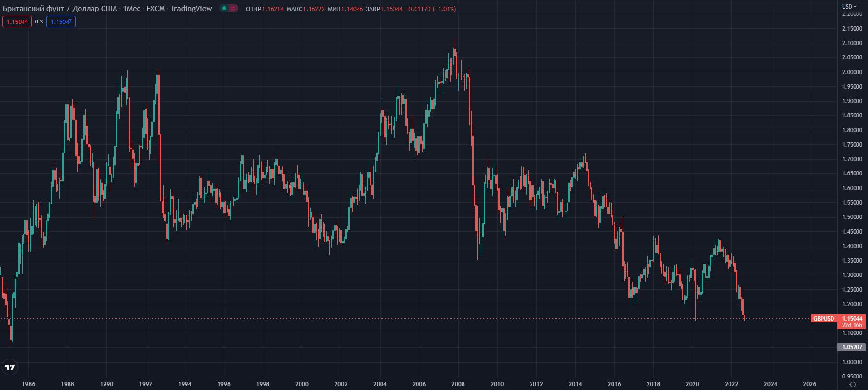The width and height of the screenshot is (868, 390).
Task: Click 2000 on the time axis
Action: pyautogui.click(x=302, y=384)
